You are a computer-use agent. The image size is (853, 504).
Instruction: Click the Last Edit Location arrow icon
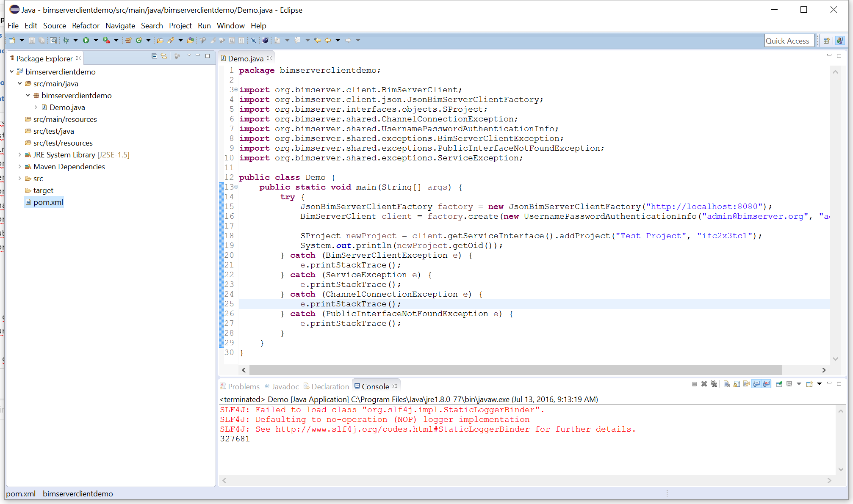318,40
